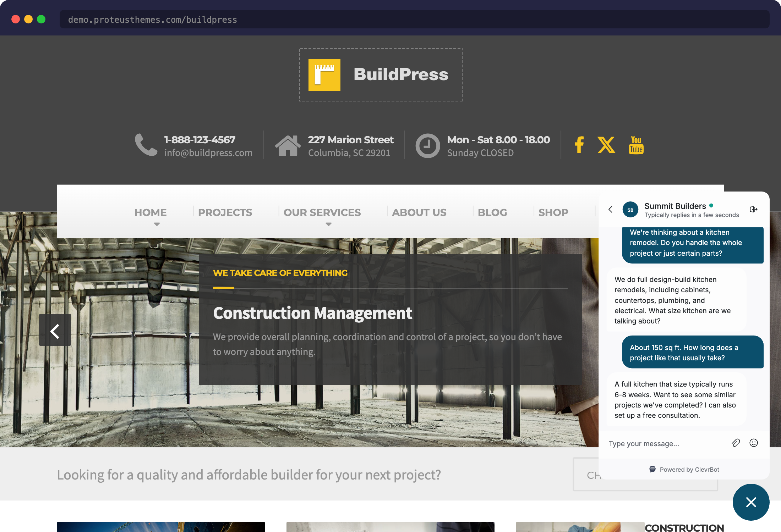Viewport: 781px width, 532px height.
Task: Open the Facebook social icon
Action: (579, 145)
